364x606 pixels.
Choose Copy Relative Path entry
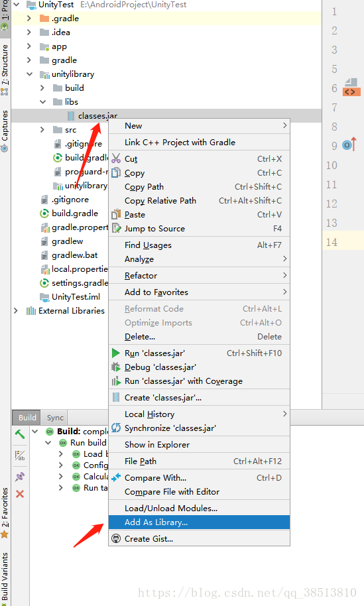[x=199, y=201]
